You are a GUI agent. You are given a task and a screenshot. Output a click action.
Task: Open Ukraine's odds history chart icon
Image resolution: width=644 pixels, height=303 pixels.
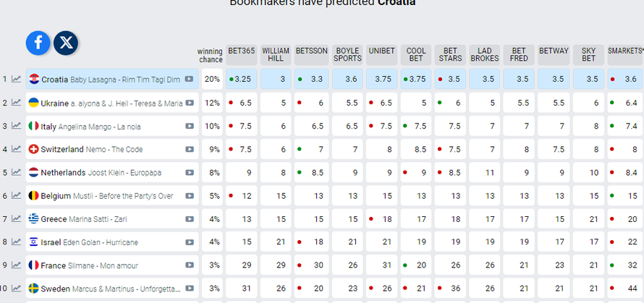16,103
